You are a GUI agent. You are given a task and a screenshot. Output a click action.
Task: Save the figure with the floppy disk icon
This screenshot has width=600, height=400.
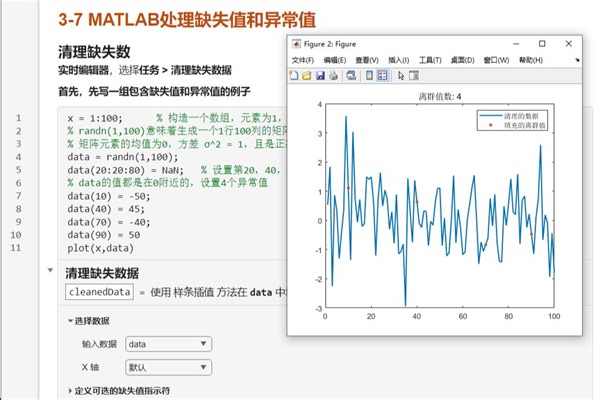coord(320,75)
